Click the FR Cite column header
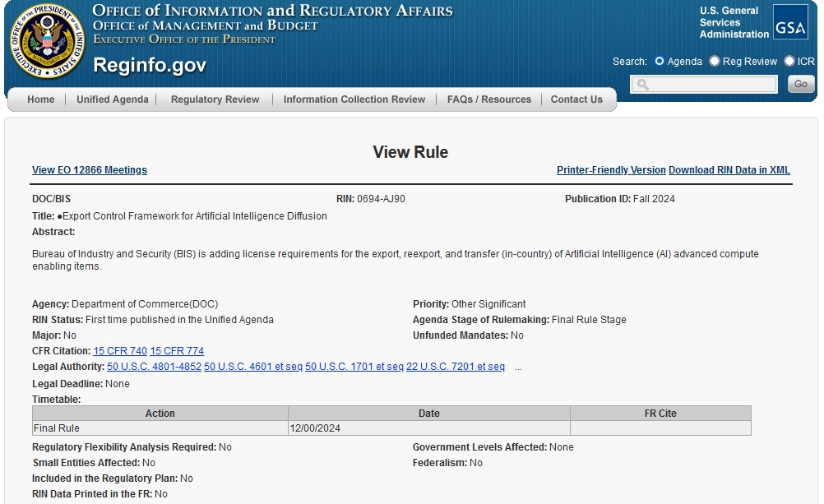 point(660,413)
